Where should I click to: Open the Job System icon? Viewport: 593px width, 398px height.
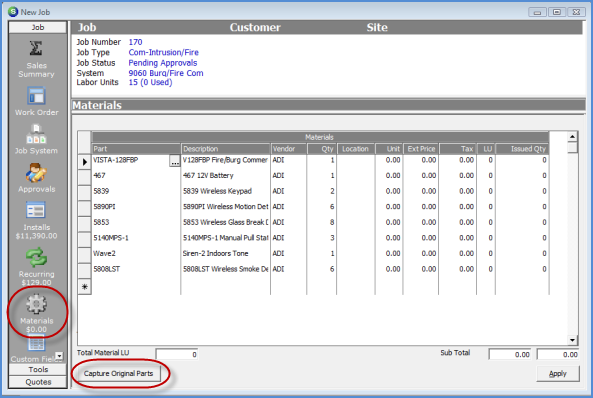click(36, 134)
